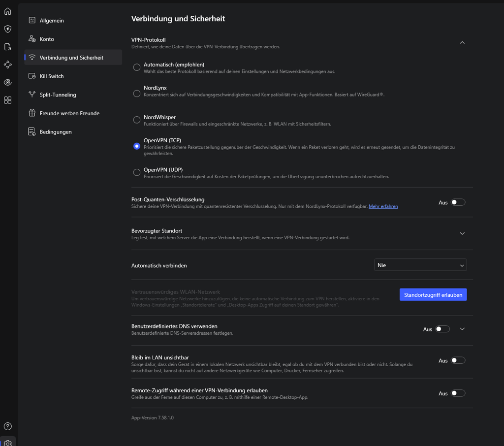The width and height of the screenshot is (504, 446).
Task: Open Split-Tunneling settings
Action: pos(73,95)
